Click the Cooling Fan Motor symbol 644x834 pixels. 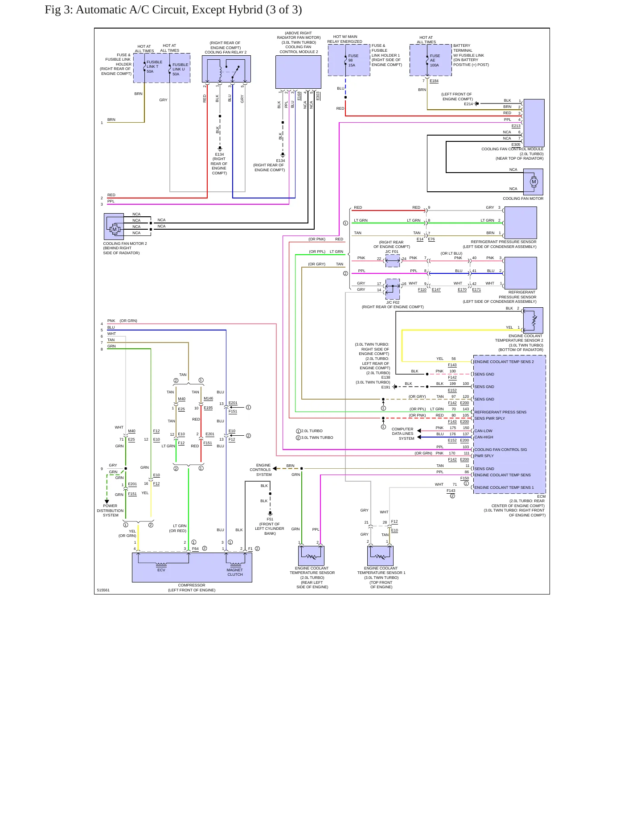(533, 182)
